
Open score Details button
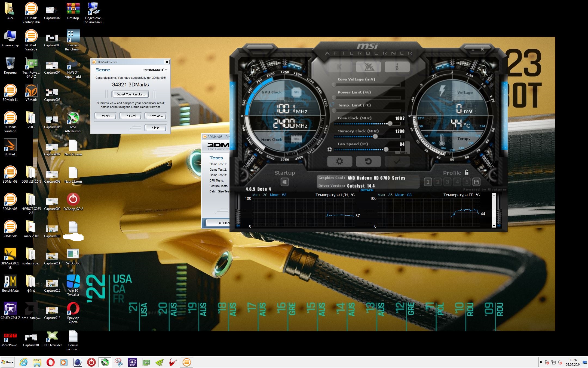point(106,116)
